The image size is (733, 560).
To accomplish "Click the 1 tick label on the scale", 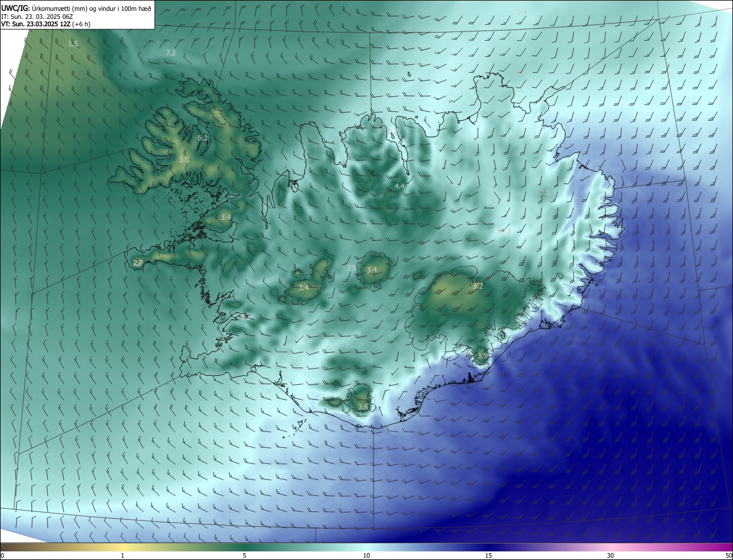I will tap(123, 556).
